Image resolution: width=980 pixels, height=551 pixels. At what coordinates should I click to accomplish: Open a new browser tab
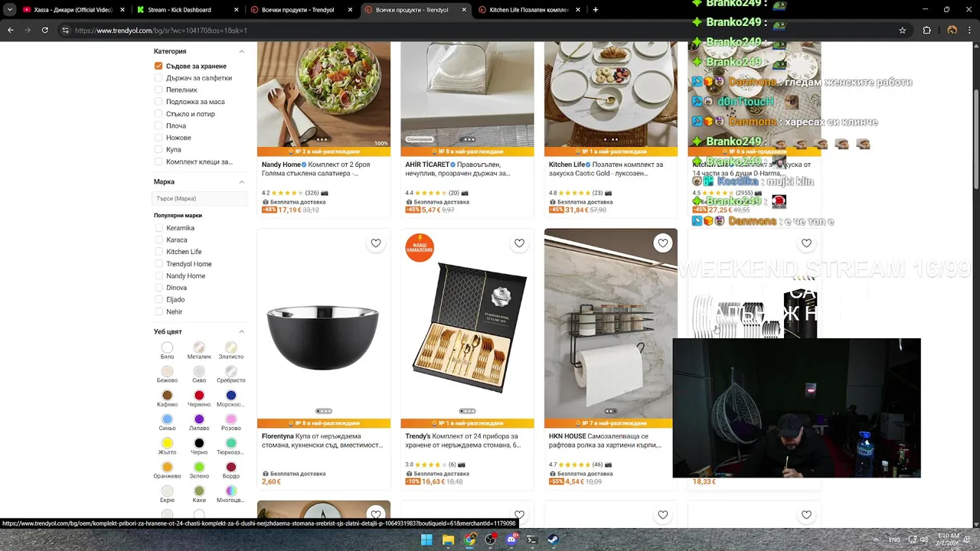(x=596, y=10)
